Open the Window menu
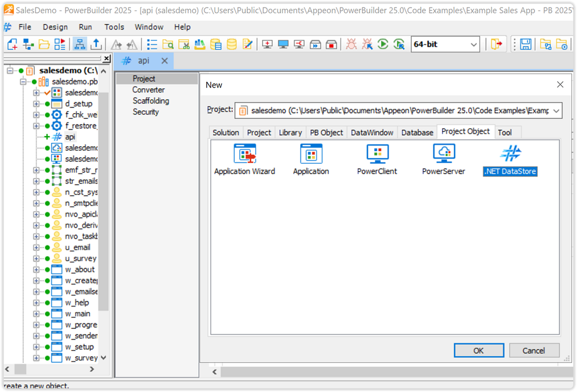Screen dimensions: 577x392 [x=149, y=27]
